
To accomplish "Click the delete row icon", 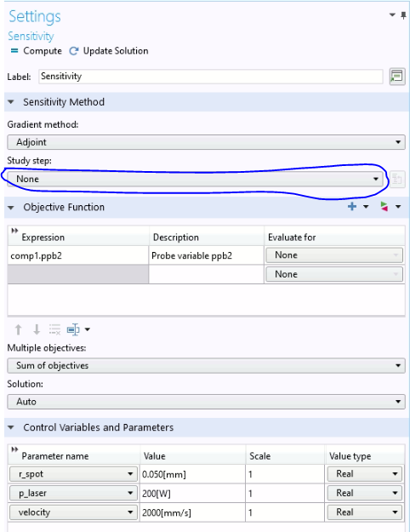I will tap(54, 329).
